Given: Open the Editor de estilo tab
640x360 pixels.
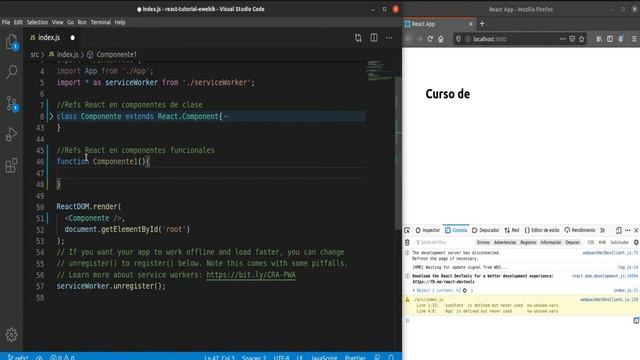Looking at the screenshot, I should (542, 230).
